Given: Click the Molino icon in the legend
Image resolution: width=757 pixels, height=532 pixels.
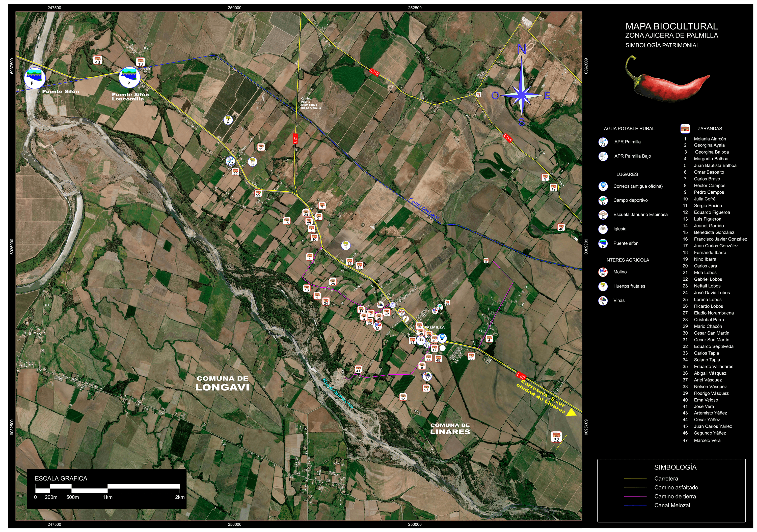Looking at the screenshot, I should pos(603,272).
